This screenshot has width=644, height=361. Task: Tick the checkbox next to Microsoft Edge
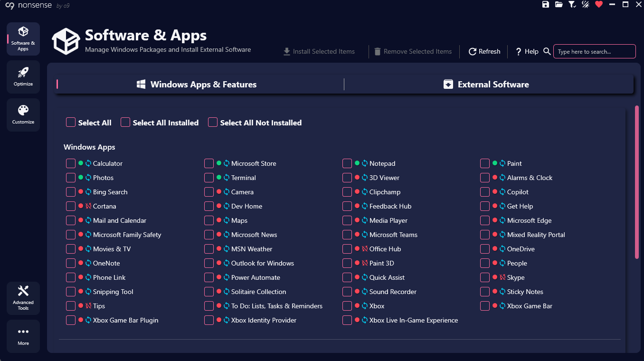tap(485, 220)
